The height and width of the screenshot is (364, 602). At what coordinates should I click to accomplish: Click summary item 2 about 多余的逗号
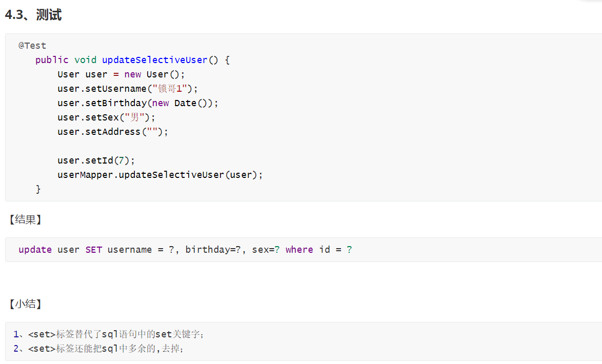(x=98, y=348)
